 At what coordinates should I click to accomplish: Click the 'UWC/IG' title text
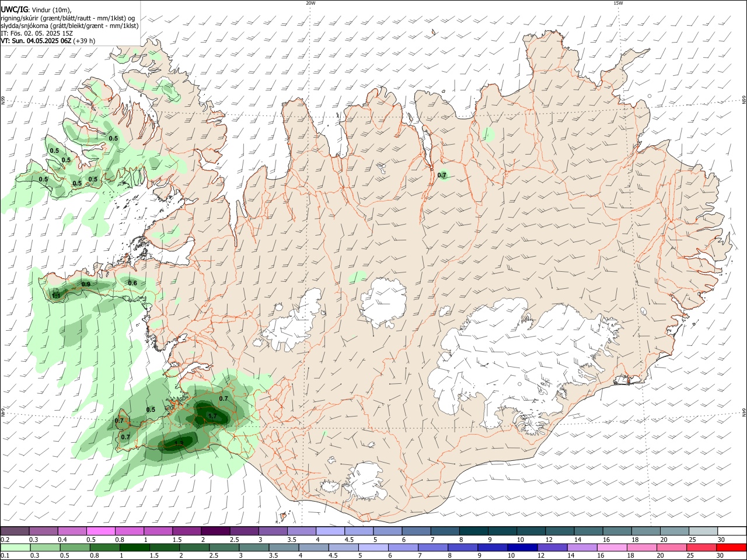click(15, 9)
